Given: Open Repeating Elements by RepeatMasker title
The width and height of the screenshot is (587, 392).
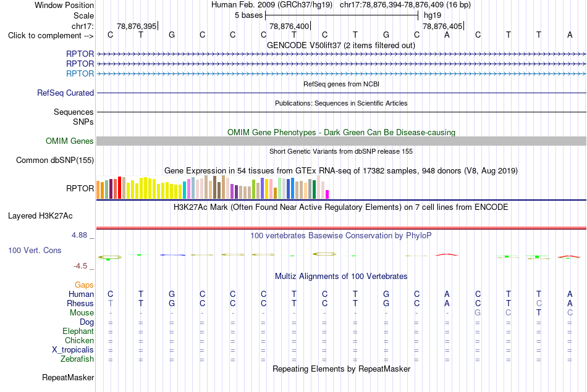Looking at the screenshot, I should pos(341,369).
